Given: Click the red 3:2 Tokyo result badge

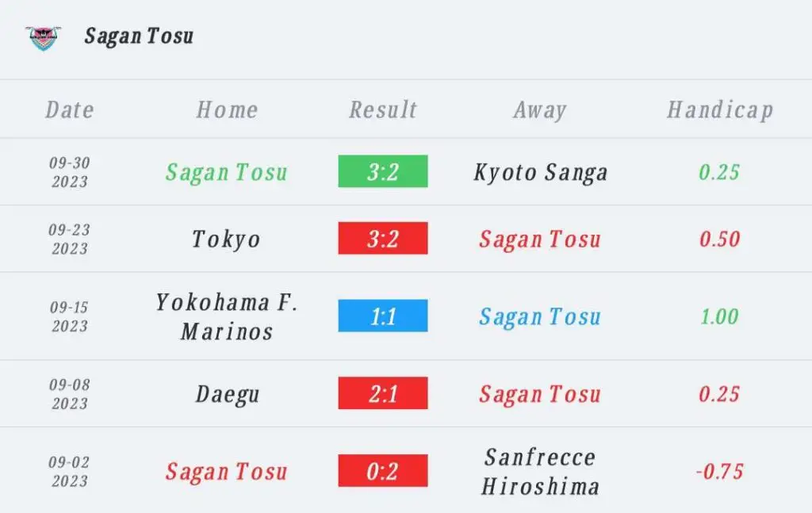Looking at the screenshot, I should [x=383, y=238].
